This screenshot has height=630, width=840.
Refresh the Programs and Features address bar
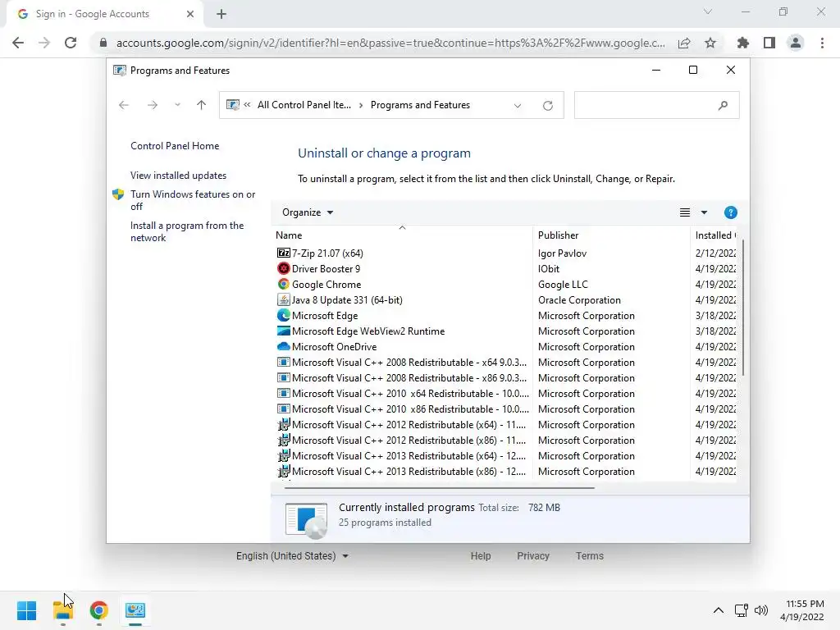547,106
